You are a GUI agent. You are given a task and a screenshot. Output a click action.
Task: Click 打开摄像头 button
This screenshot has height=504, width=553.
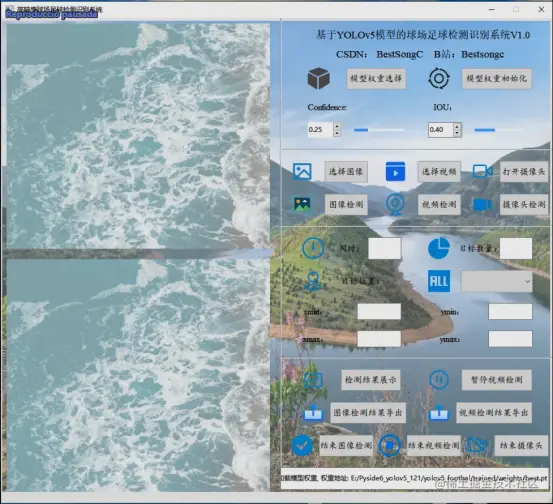524,171
